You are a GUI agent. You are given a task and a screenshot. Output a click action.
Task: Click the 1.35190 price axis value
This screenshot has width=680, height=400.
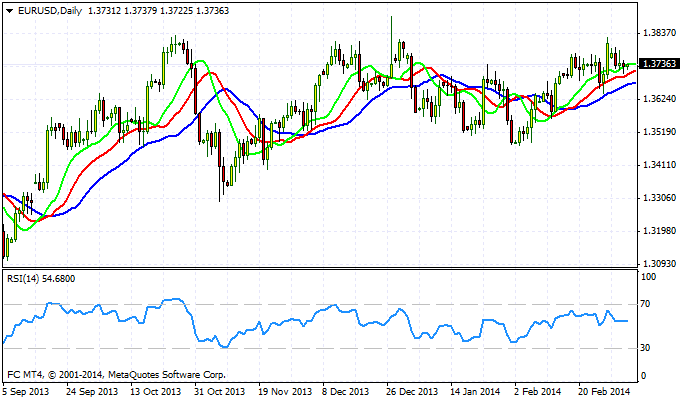(660, 131)
